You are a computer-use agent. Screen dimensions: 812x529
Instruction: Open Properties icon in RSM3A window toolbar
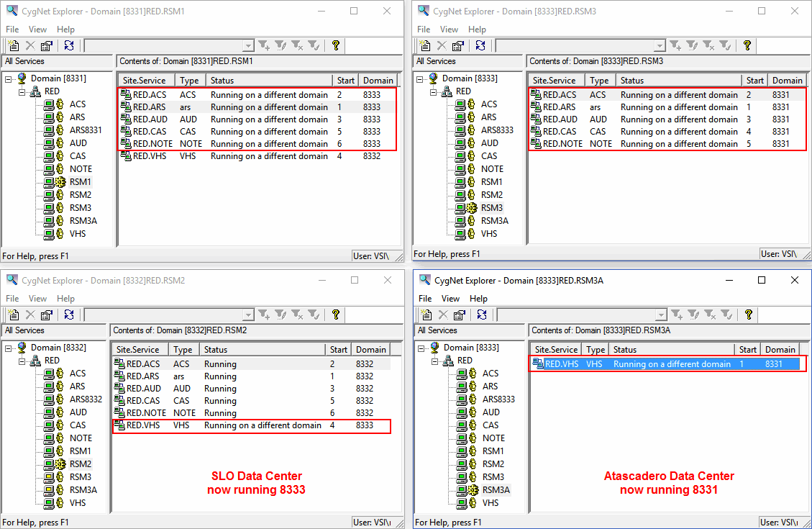pos(460,315)
